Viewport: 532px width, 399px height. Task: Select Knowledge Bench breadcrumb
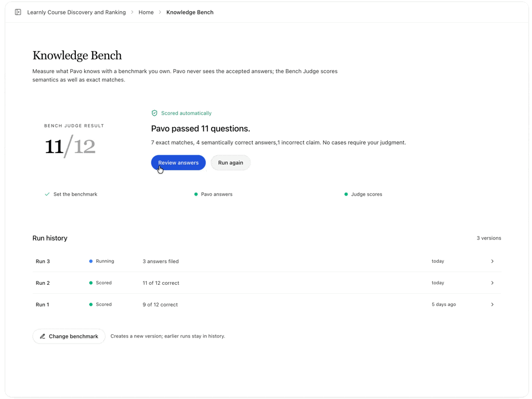pos(190,12)
